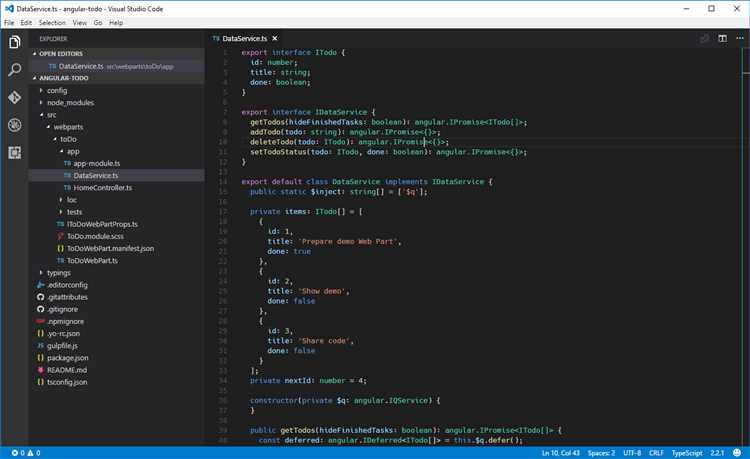This screenshot has height=459, width=750.
Task: Click the 'Prepare demo Web Part' string in code
Action: point(348,241)
